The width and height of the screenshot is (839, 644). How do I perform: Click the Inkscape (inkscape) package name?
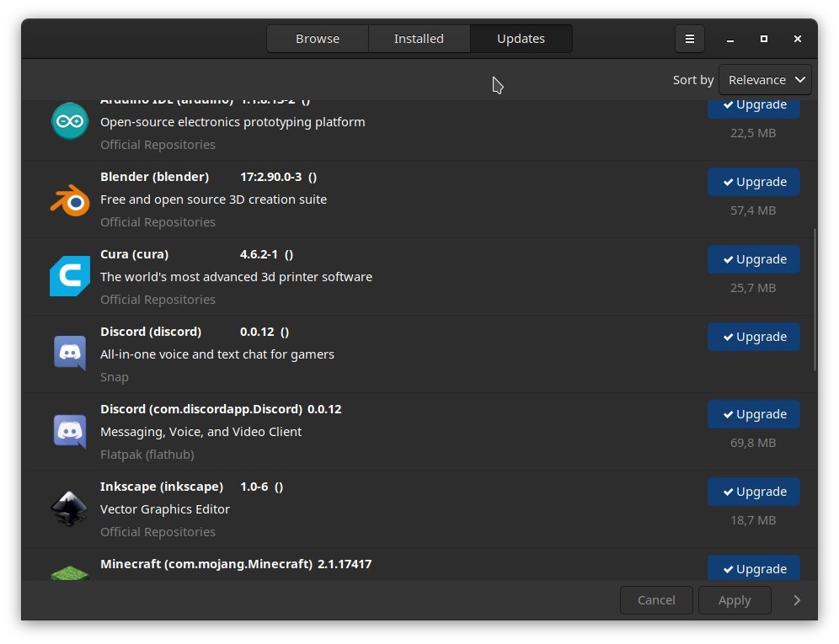pyautogui.click(x=162, y=487)
